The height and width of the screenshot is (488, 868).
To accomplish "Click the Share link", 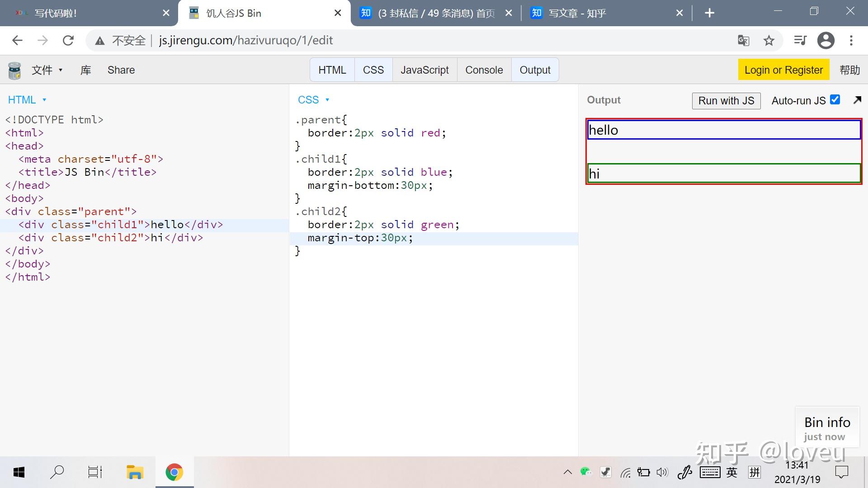I will click(120, 70).
